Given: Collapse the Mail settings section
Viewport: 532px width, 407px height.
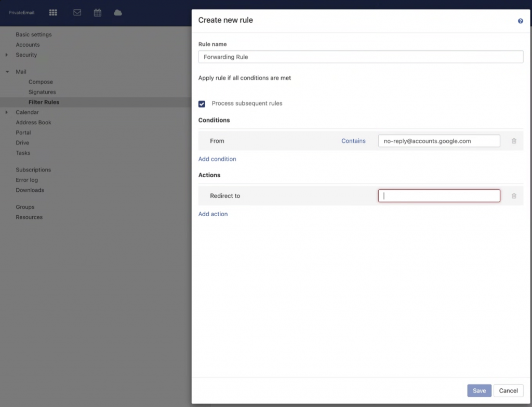Looking at the screenshot, I should coord(7,72).
